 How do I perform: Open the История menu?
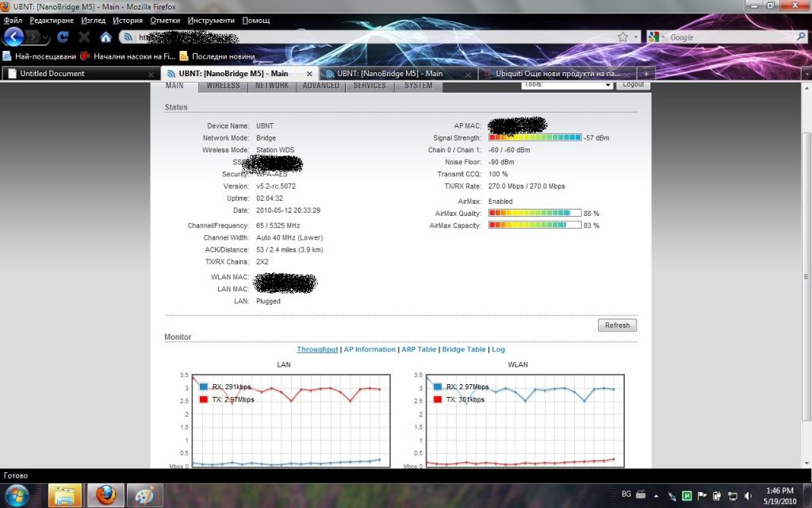[x=128, y=20]
